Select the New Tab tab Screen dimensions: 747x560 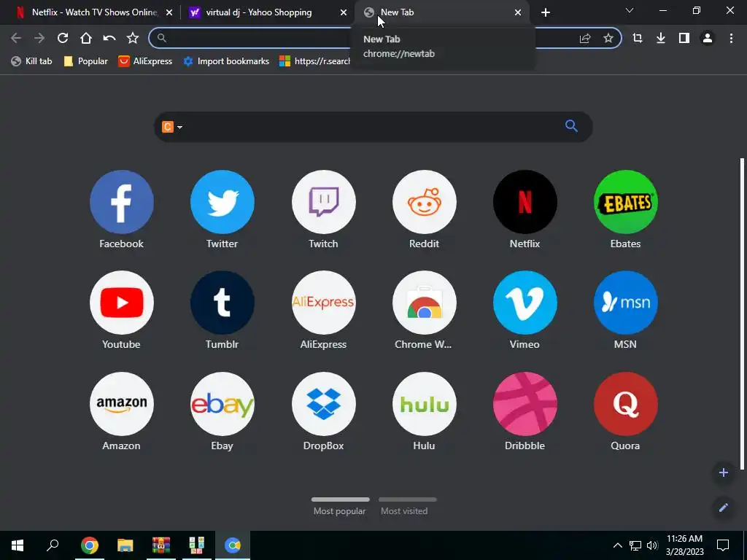[x=441, y=12]
